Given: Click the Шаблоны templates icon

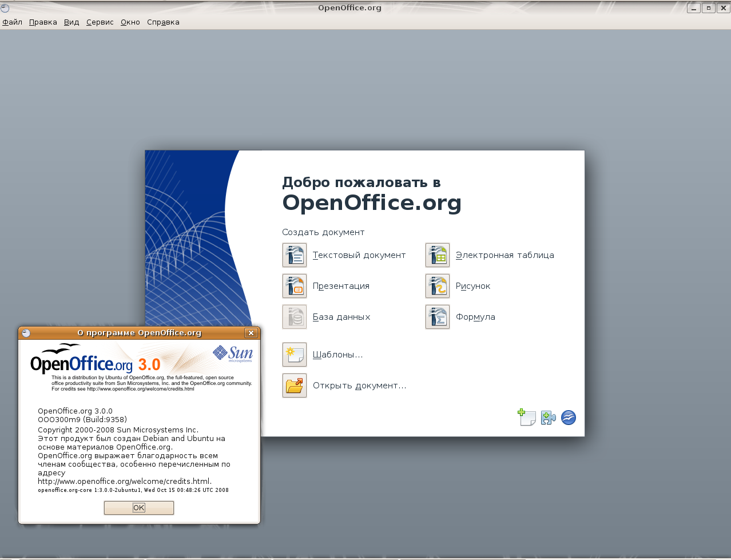Looking at the screenshot, I should click(x=295, y=355).
